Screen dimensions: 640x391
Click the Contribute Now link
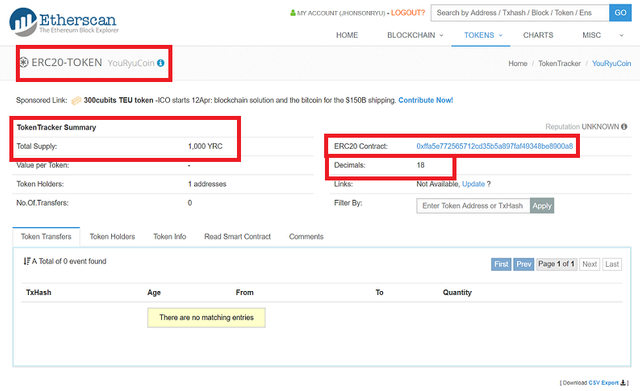pyautogui.click(x=425, y=100)
